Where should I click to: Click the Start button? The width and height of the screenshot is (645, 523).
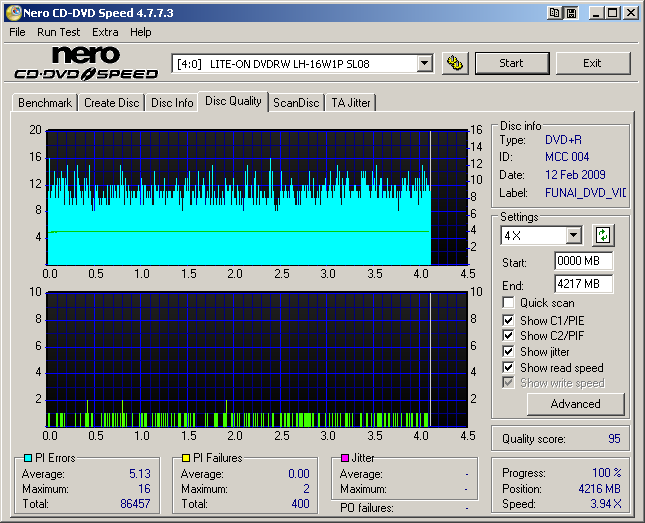[512, 63]
